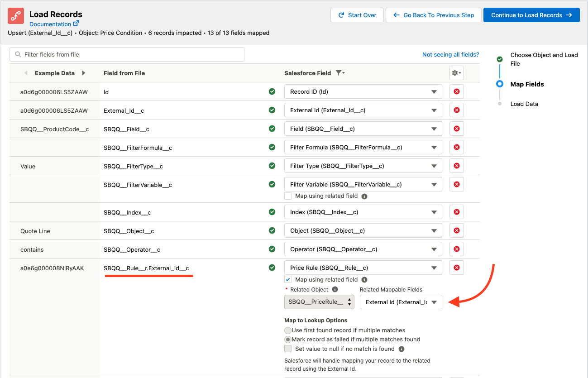Open the Filter Formula field dropdown
The width and height of the screenshot is (588, 378).
363,147
